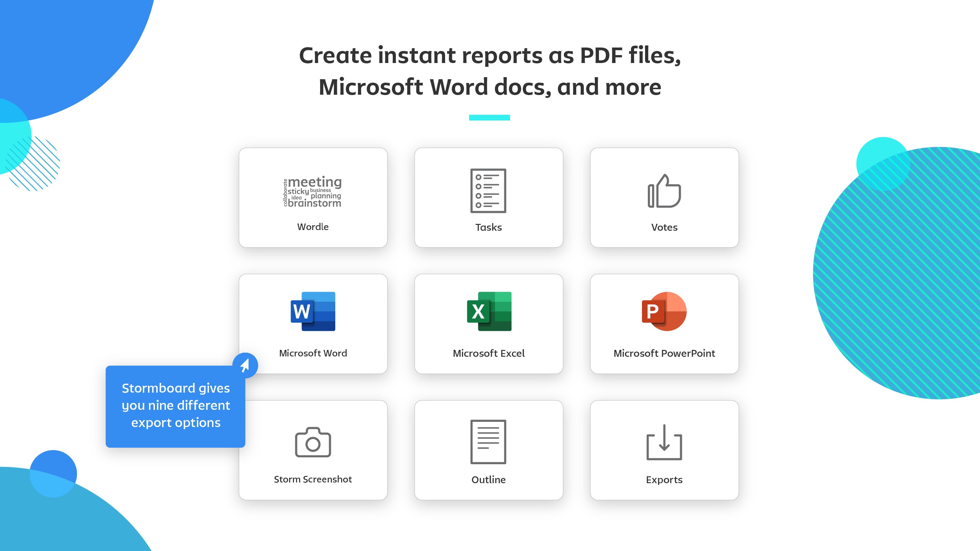
Task: Click the "Tasks" label text
Action: pyautogui.click(x=488, y=227)
